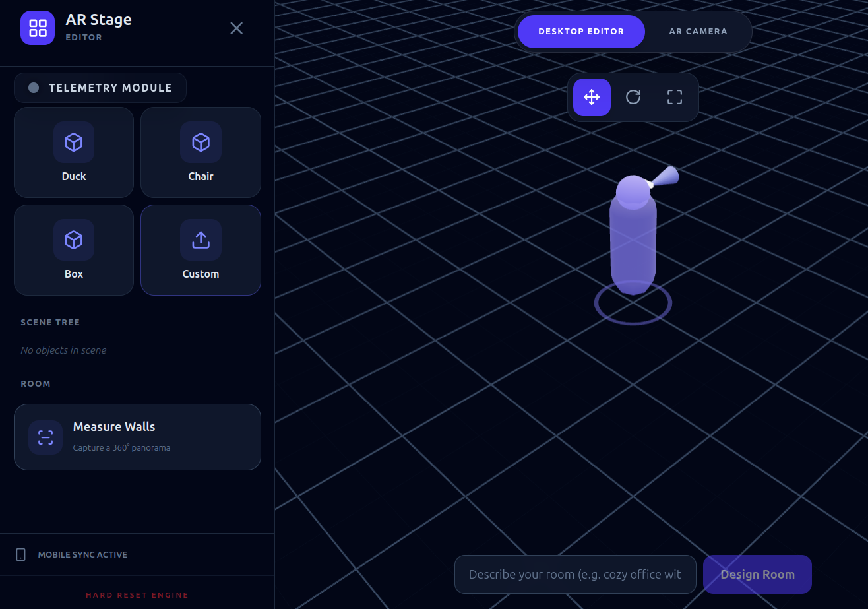The width and height of the screenshot is (868, 609).
Task: Click the AR Stage logo icon
Action: coord(38,28)
